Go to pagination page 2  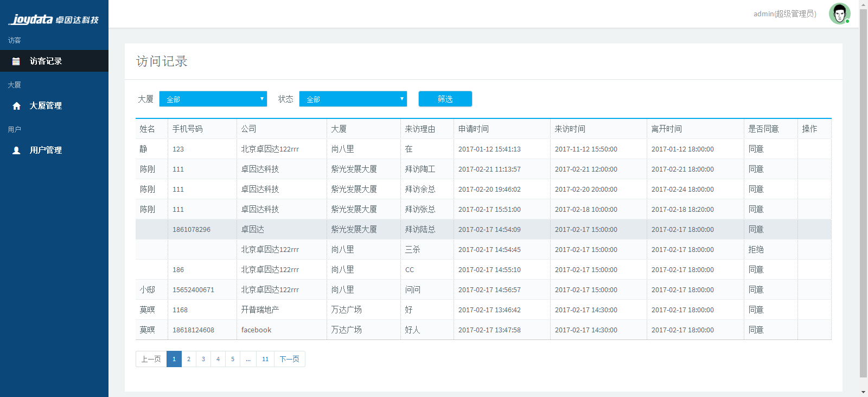[189, 359]
